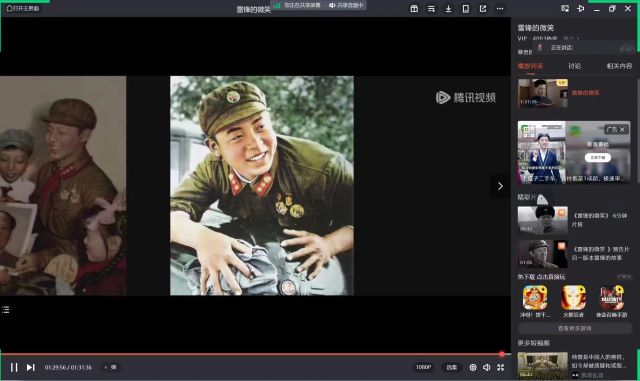This screenshot has height=381, width=640.
Task: Click the mobile phone icon in toolbar
Action: tap(465, 9)
